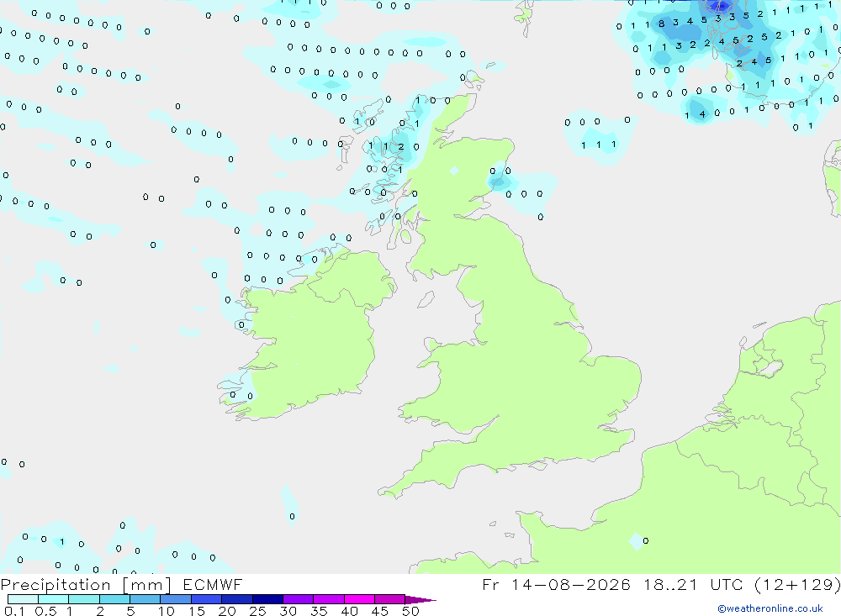
Task: Click the '30' legend label
Action: pyautogui.click(x=288, y=611)
